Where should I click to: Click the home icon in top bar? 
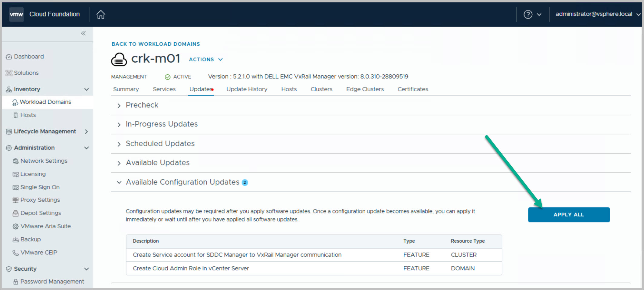tap(101, 15)
